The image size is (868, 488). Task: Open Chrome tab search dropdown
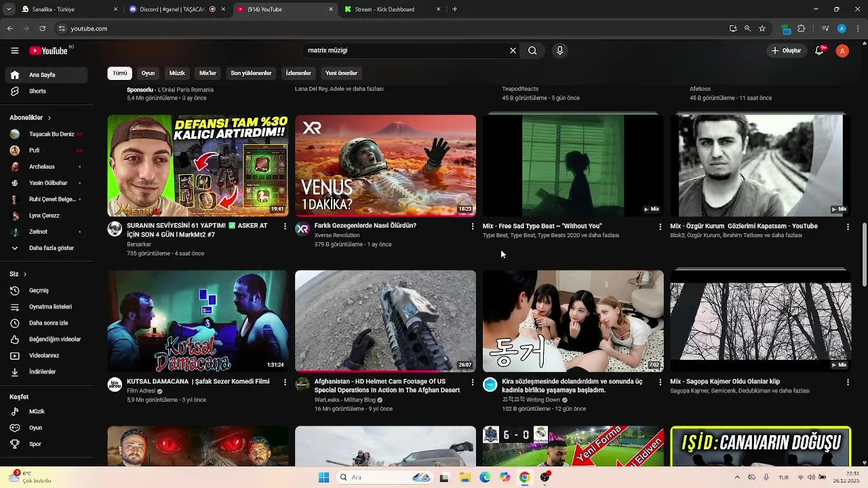(9, 9)
